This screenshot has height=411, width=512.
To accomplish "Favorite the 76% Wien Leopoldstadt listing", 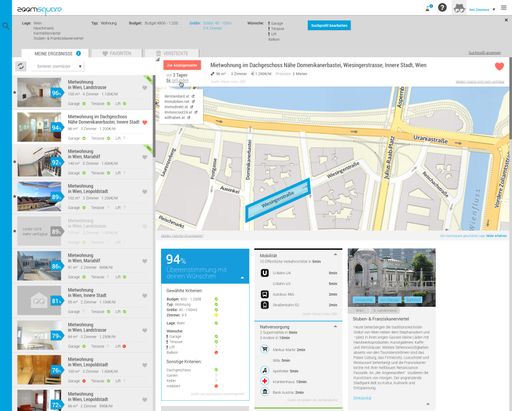I will tap(145, 365).
